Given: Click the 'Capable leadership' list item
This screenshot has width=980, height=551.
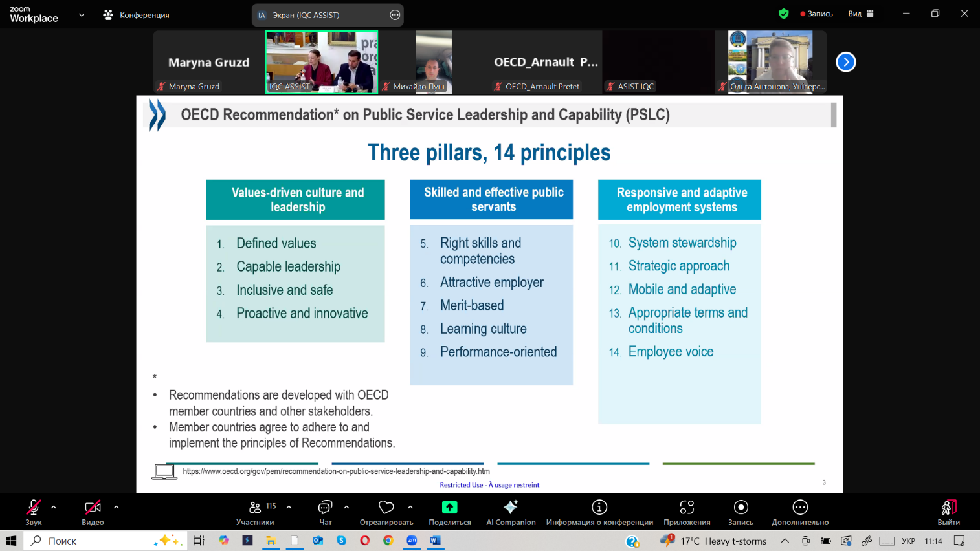Looking at the screenshot, I should tap(288, 266).
